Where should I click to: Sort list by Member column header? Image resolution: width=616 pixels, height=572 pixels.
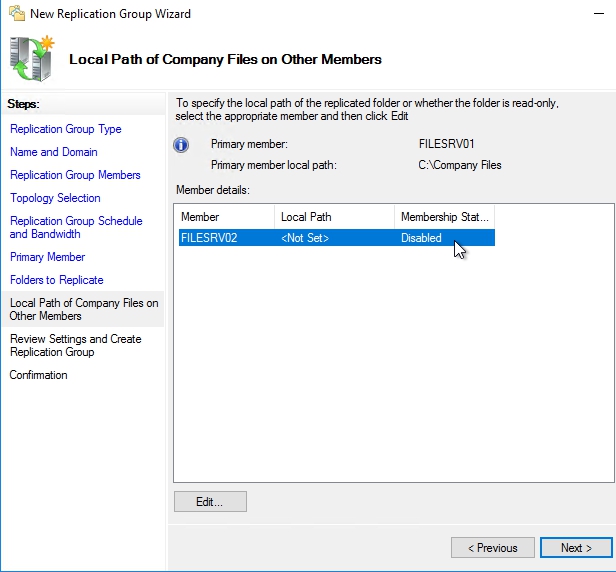click(224, 217)
